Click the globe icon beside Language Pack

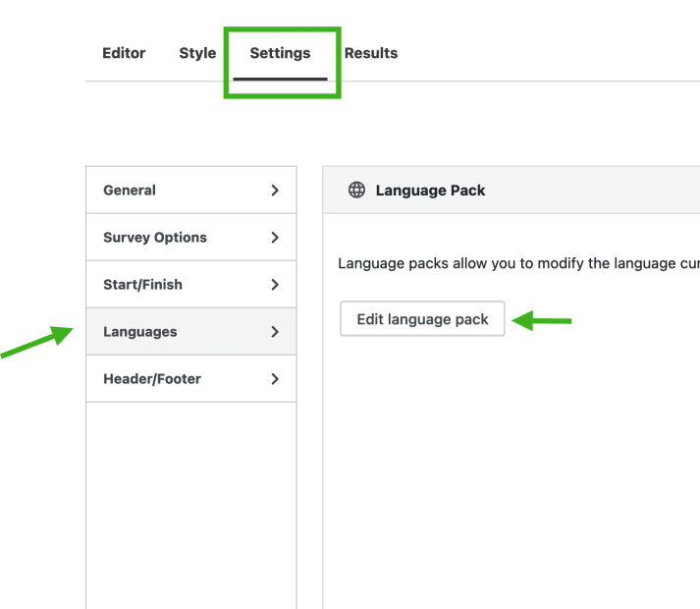point(357,191)
